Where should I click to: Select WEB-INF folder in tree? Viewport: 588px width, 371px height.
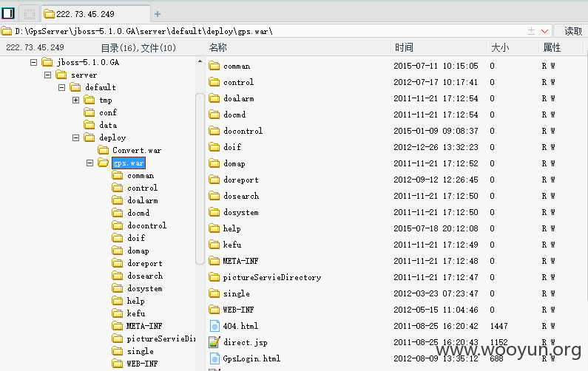click(x=142, y=364)
